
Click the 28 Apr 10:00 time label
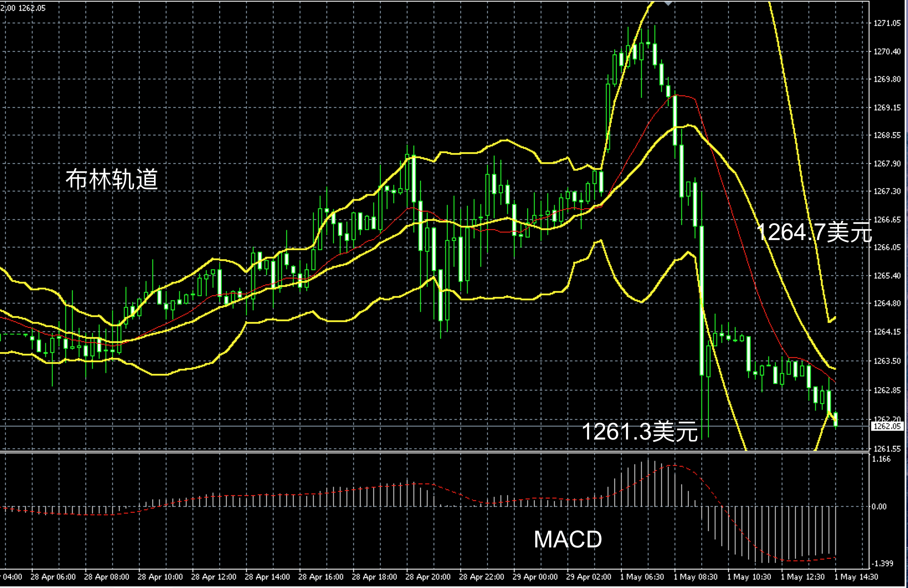[160, 577]
